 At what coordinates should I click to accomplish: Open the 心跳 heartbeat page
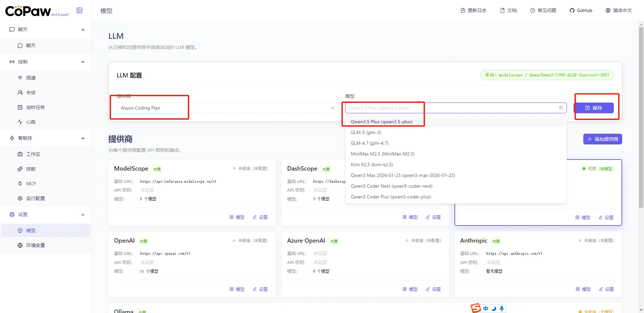[x=31, y=122]
